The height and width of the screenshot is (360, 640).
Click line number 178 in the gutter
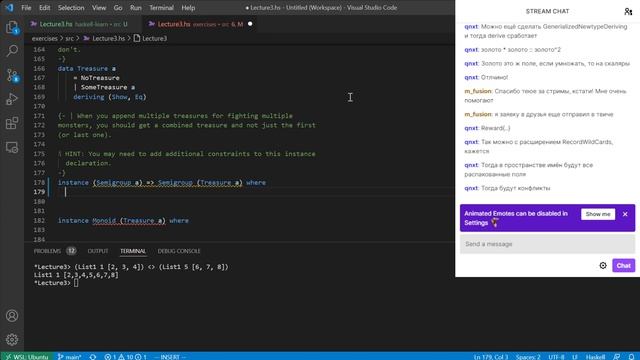[x=39, y=182]
